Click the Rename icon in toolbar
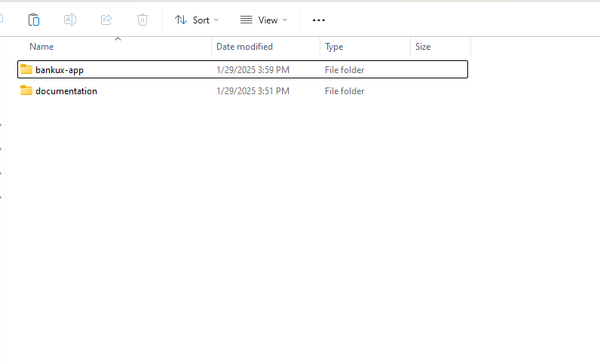This screenshot has width=600, height=364. (70, 20)
